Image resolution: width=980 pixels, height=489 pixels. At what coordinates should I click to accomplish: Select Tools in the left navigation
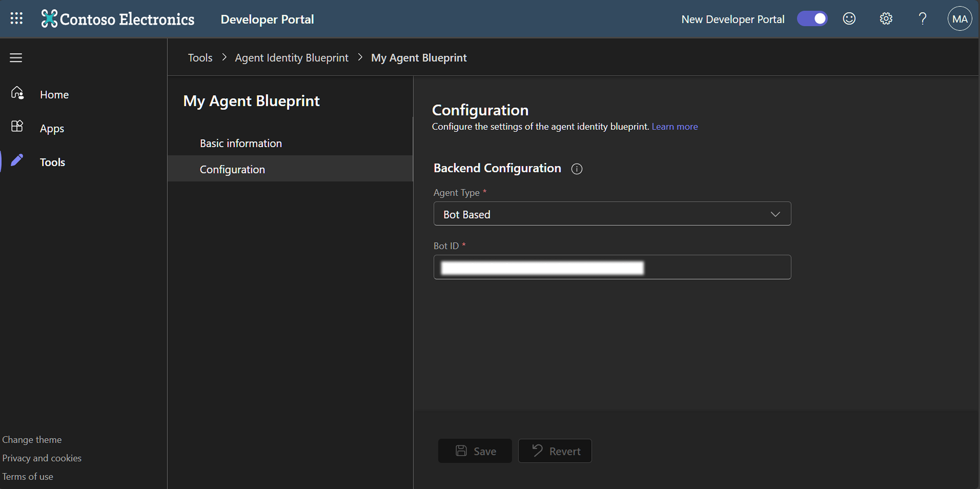pyautogui.click(x=53, y=162)
